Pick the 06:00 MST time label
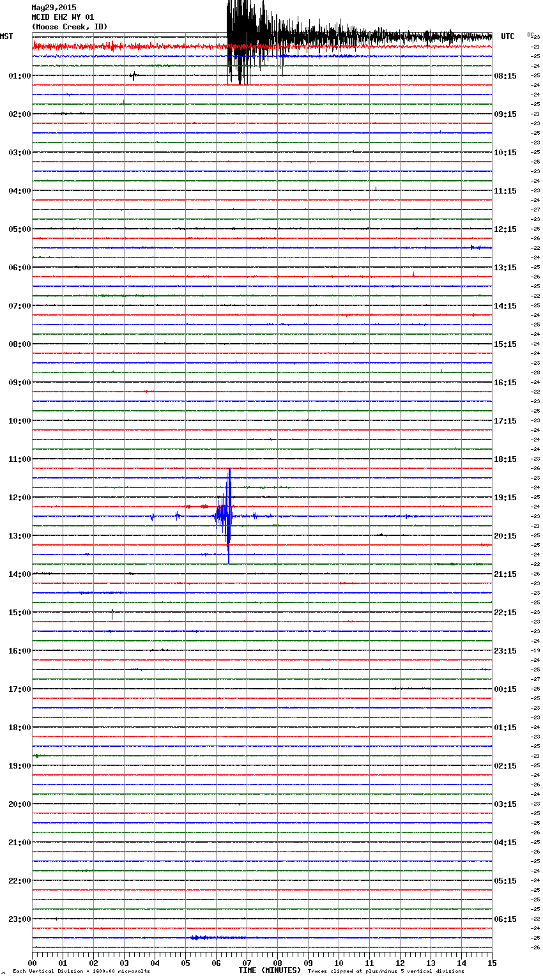 [20, 268]
